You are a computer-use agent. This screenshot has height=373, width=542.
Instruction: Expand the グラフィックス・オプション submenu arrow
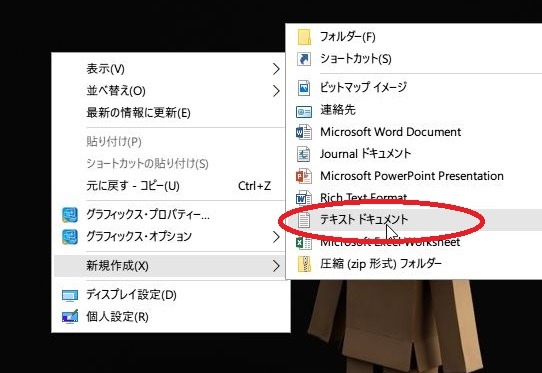pos(275,237)
